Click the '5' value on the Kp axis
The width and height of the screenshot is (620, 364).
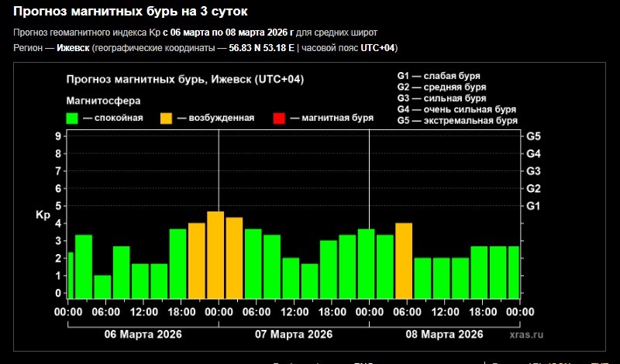point(58,206)
